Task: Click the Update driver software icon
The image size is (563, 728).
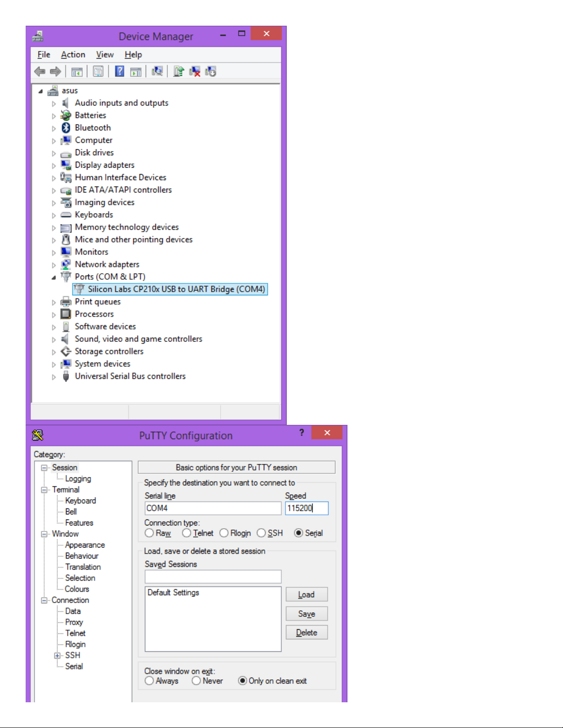Action: point(179,72)
